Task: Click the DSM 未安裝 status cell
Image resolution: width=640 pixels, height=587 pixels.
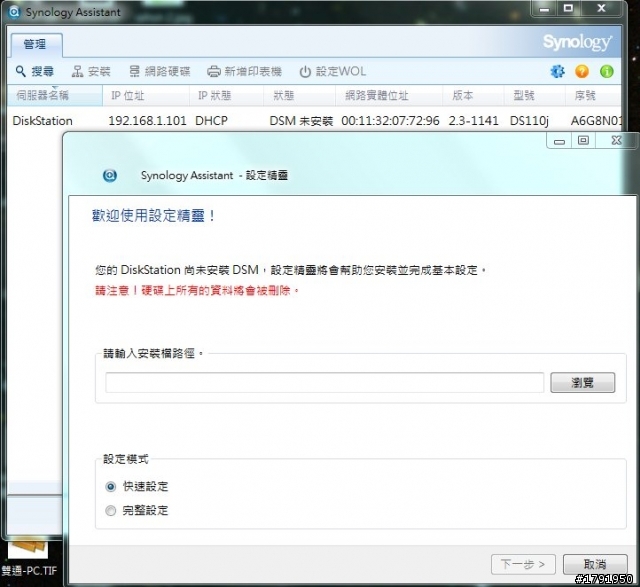Action: pos(301,121)
